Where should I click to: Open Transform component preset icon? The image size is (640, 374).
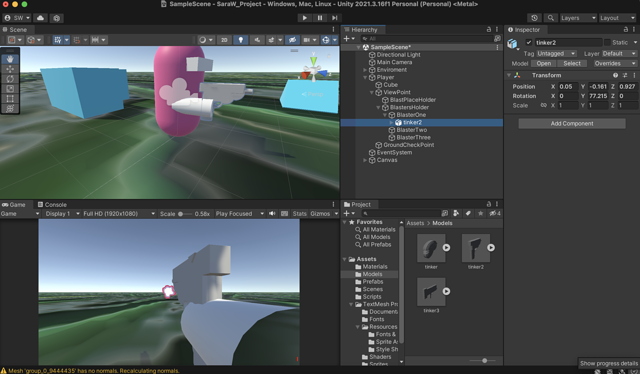coord(625,75)
